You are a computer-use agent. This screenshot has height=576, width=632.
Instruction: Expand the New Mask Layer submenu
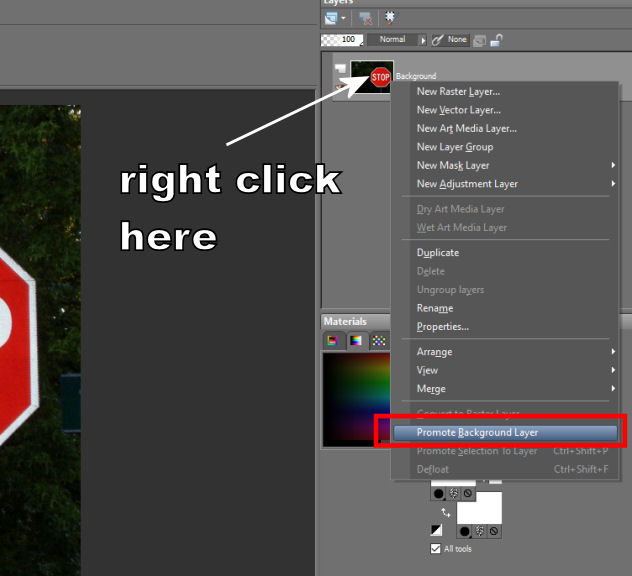[x=505, y=166]
